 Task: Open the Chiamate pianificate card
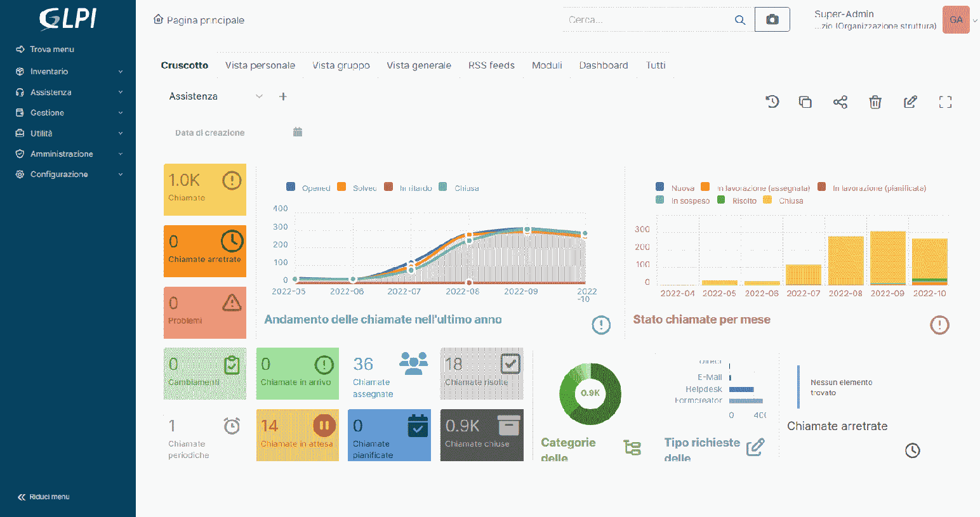pyautogui.click(x=390, y=435)
